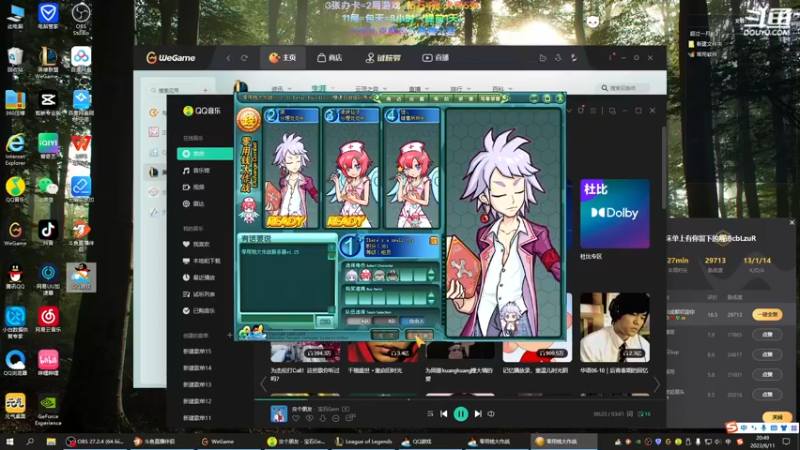The height and width of the screenshot is (450, 800).
Task: Open the QQ Music volume control
Action: 491,414
